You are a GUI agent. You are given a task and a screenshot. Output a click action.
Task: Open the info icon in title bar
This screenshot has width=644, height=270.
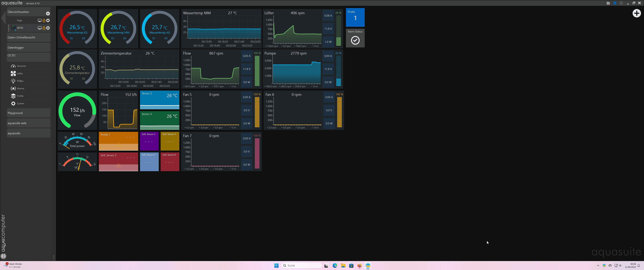click(621, 3)
